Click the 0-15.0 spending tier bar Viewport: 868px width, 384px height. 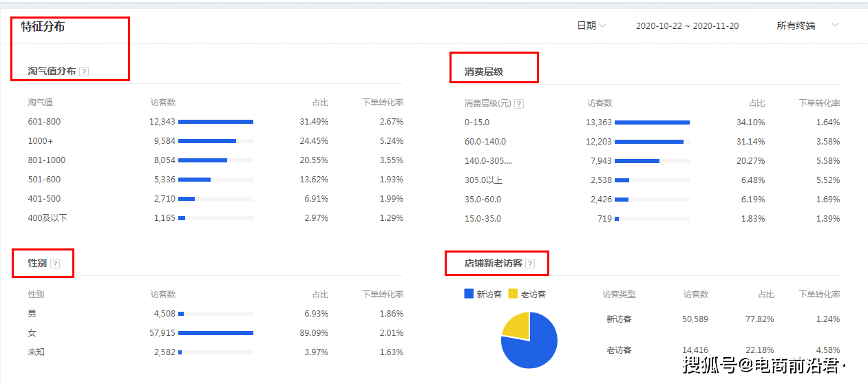coord(652,122)
